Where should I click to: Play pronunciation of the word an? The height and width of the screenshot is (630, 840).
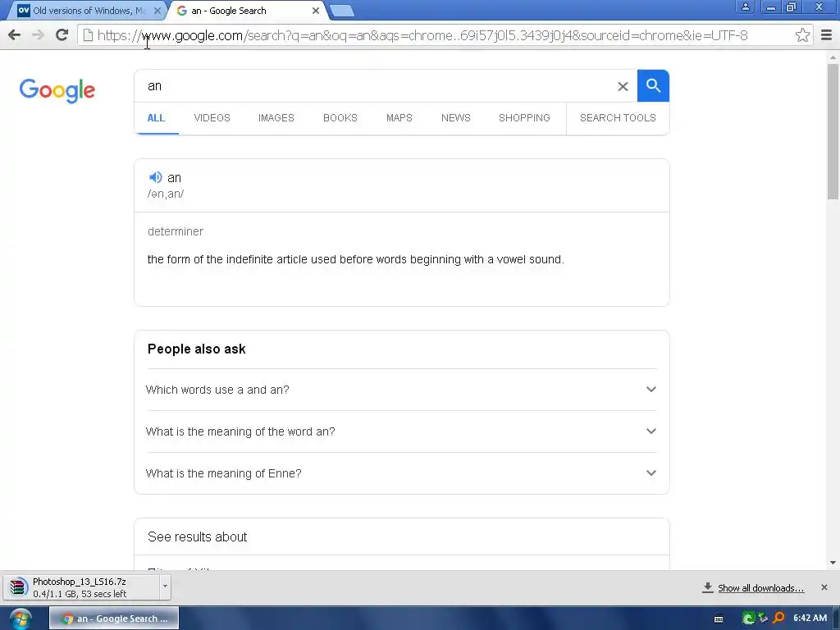point(155,177)
